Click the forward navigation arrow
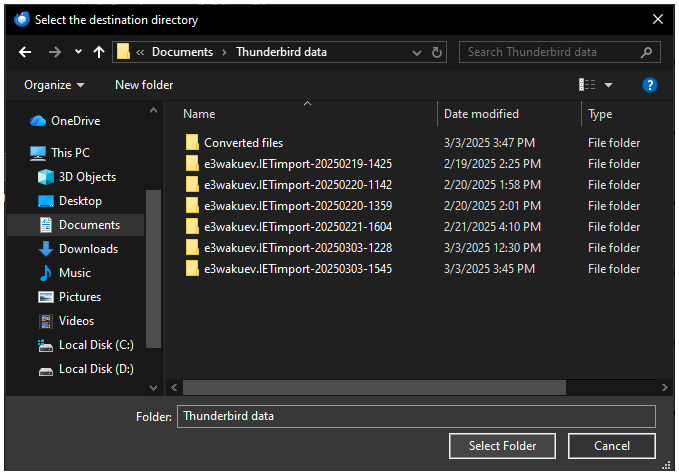 click(55, 52)
